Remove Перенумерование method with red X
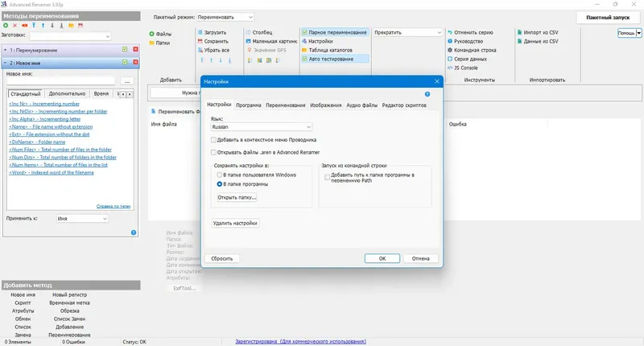The width and height of the screenshot is (644, 346). pyautogui.click(x=135, y=49)
